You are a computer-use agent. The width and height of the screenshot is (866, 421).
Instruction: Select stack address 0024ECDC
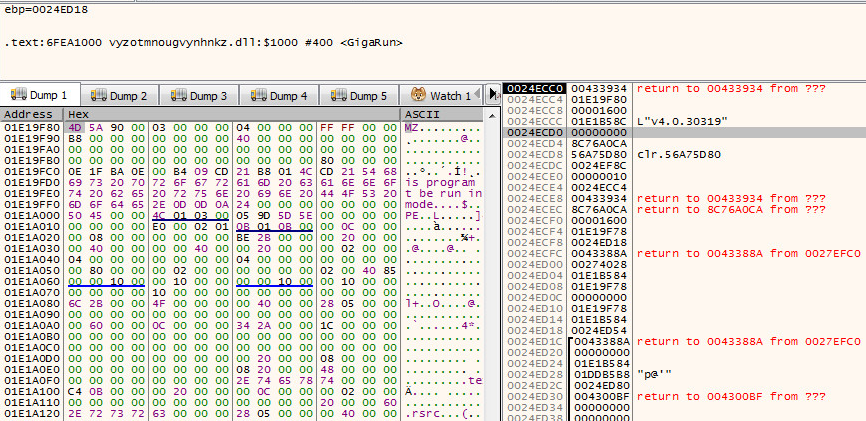535,165
